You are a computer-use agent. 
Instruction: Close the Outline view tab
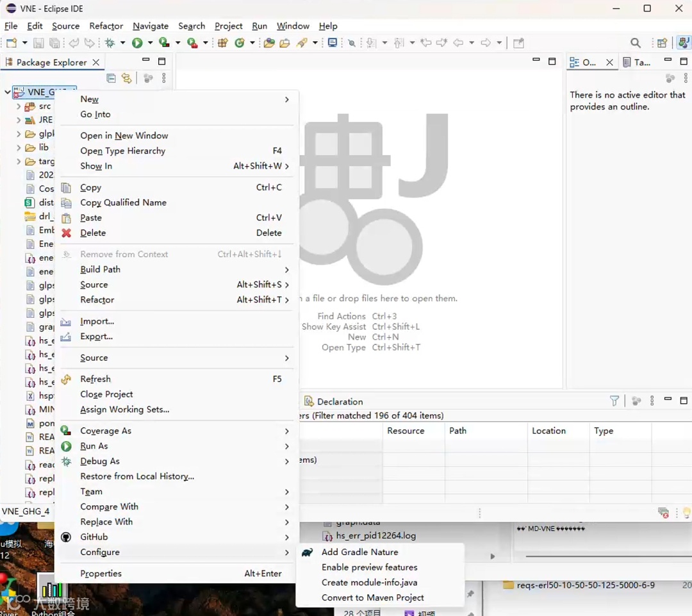(x=609, y=62)
